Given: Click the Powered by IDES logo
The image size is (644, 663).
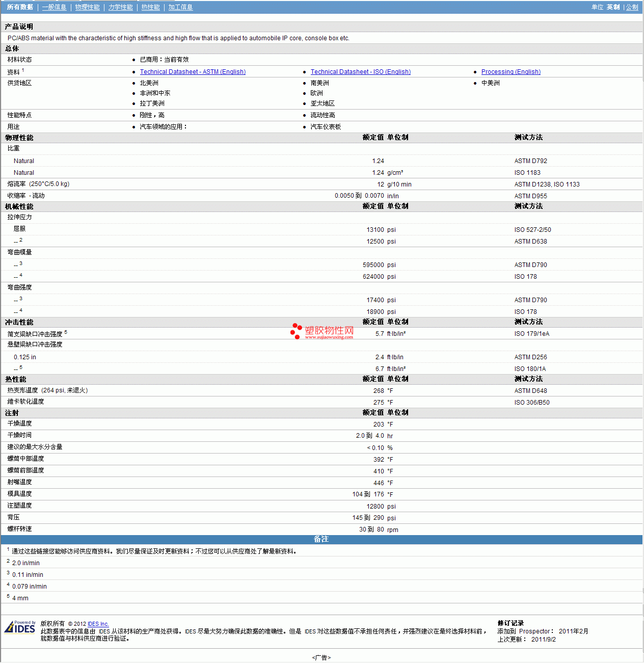Looking at the screenshot, I should (x=20, y=627).
